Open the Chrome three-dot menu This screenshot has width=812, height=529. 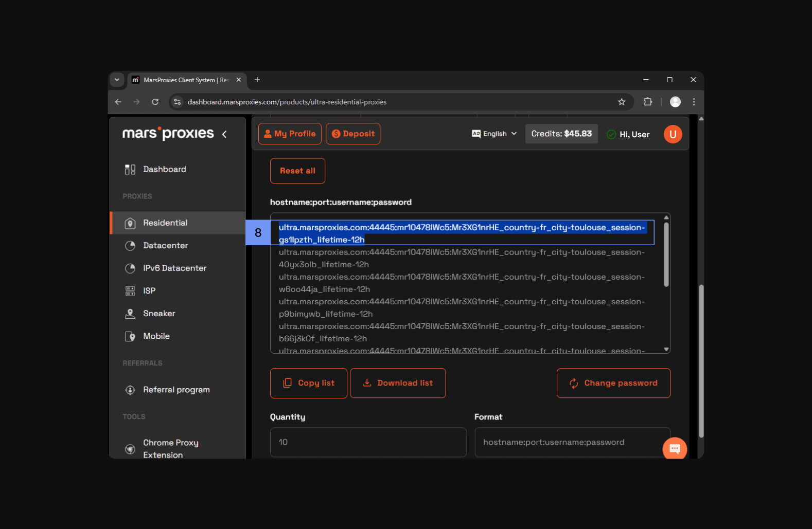click(x=694, y=102)
